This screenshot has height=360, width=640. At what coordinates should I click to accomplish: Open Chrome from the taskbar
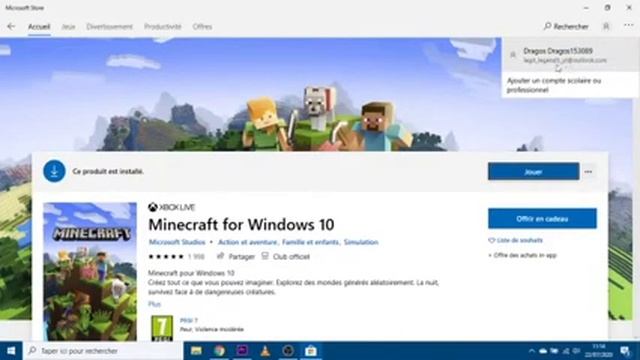tap(219, 351)
